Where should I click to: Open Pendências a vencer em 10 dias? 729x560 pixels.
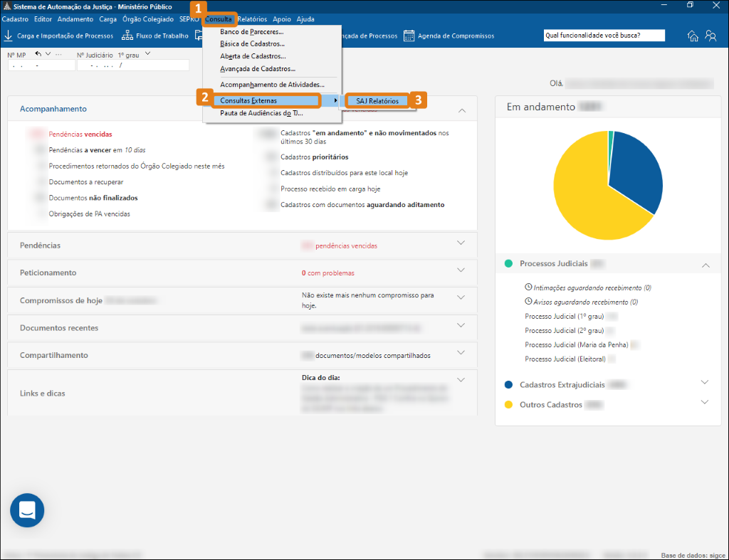pyautogui.click(x=97, y=150)
